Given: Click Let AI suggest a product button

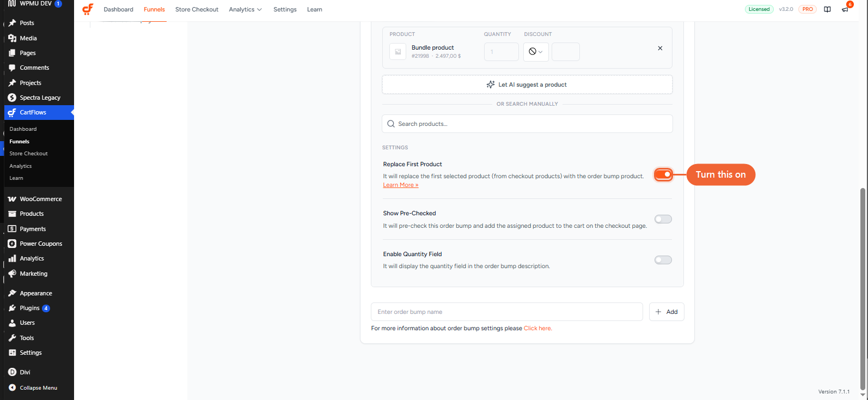Looking at the screenshot, I should (527, 84).
